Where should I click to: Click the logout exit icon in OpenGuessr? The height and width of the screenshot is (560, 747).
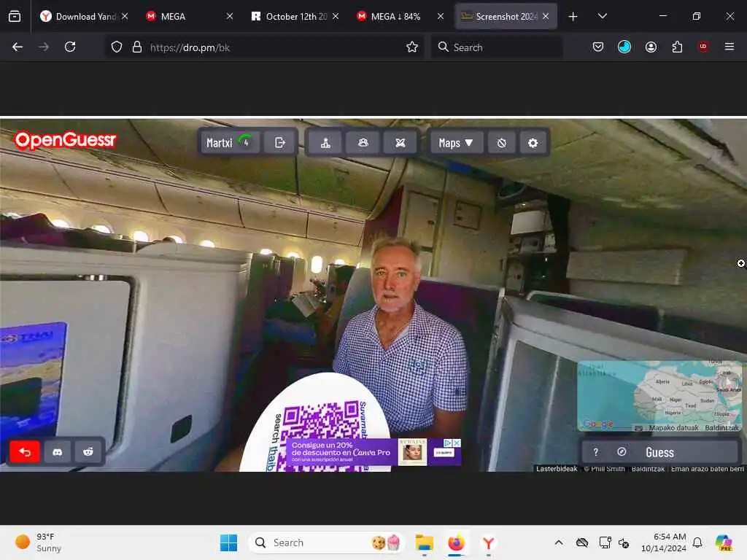[280, 142]
